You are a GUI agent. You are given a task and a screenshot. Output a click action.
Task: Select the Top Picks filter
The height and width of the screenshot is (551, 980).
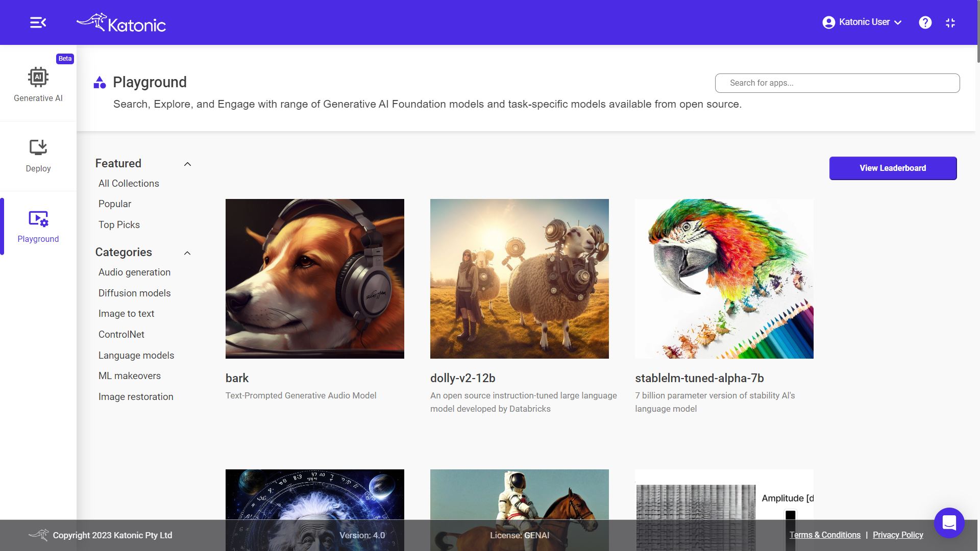[x=119, y=225]
